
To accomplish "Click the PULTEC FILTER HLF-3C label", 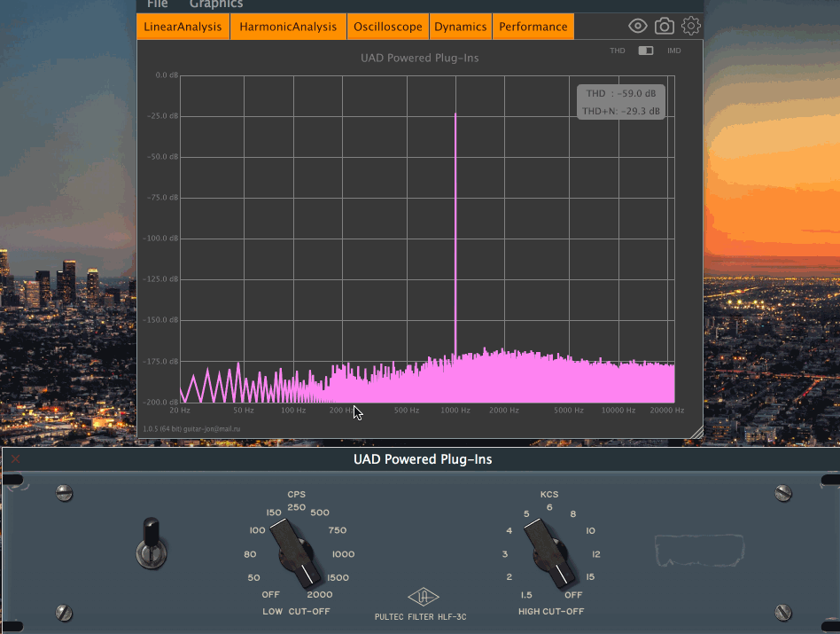I will tap(421, 617).
